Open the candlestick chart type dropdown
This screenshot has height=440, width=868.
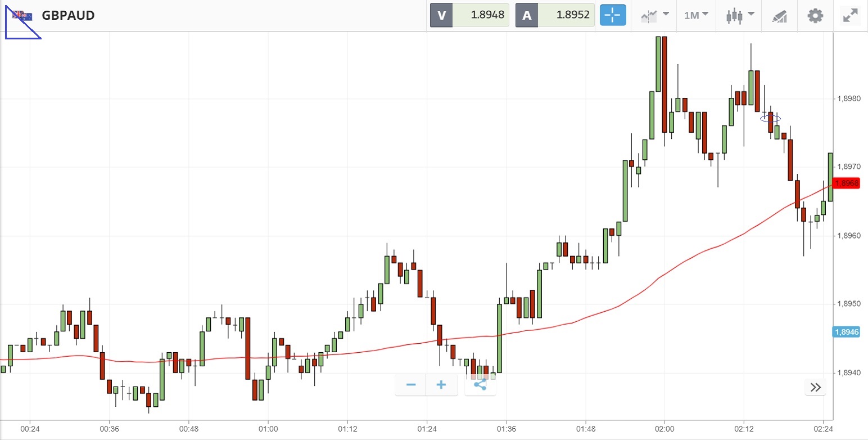pyautogui.click(x=739, y=15)
